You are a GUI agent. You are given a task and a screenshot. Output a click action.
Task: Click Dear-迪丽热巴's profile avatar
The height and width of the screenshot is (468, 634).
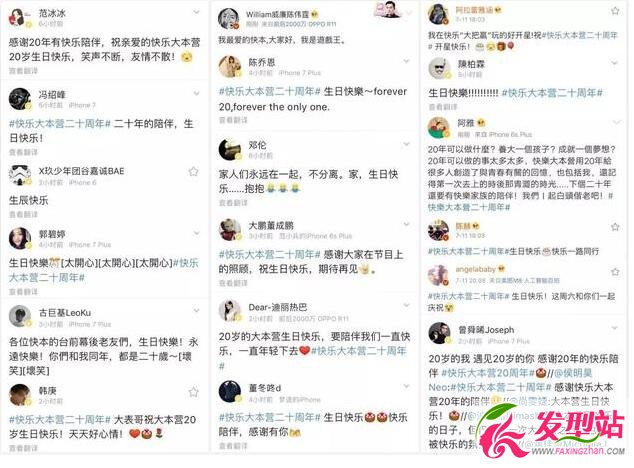click(230, 311)
